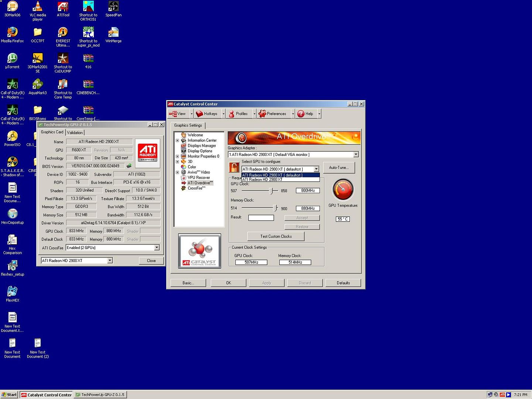
Task: Open the Profiles toolbar menu
Action: [239, 114]
